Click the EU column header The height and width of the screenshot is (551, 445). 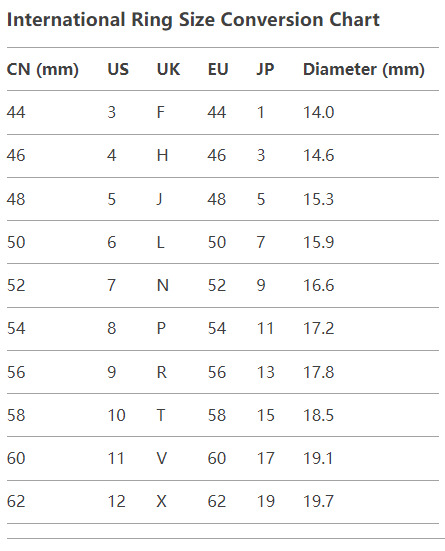click(x=218, y=69)
